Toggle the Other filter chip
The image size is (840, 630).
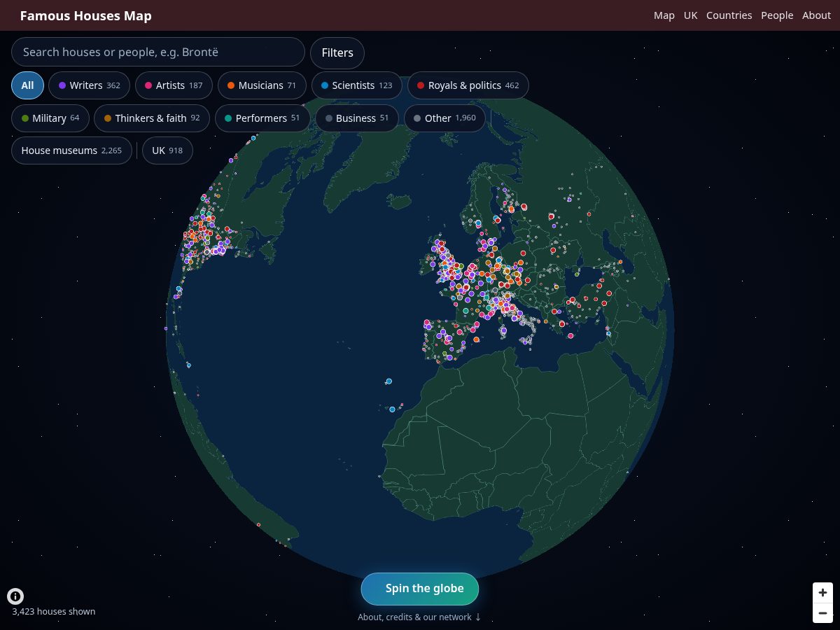tap(444, 118)
